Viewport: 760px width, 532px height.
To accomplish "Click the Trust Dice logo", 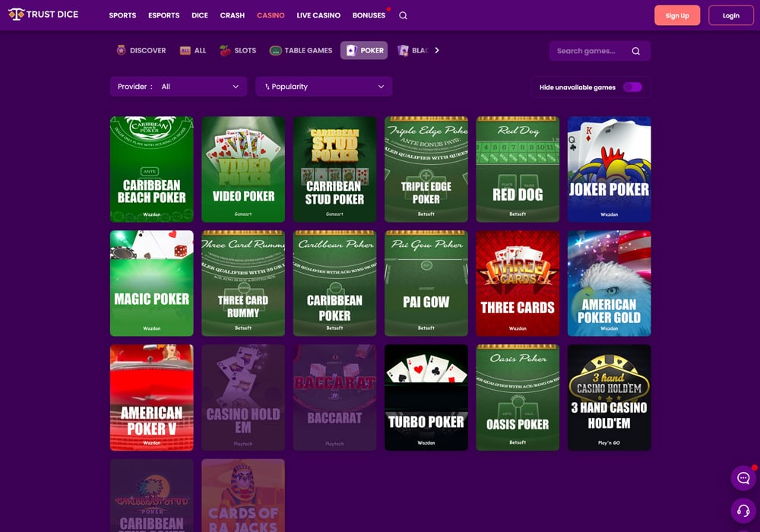I will tap(43, 14).
